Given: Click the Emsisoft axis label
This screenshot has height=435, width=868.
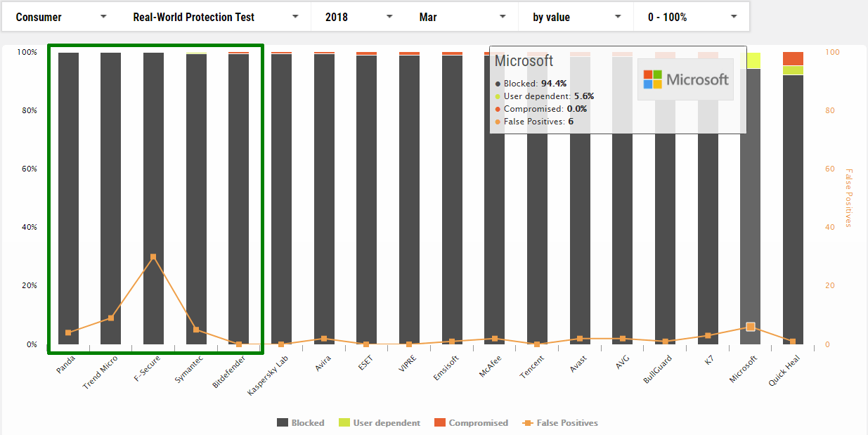Looking at the screenshot, I should pyautogui.click(x=446, y=369).
